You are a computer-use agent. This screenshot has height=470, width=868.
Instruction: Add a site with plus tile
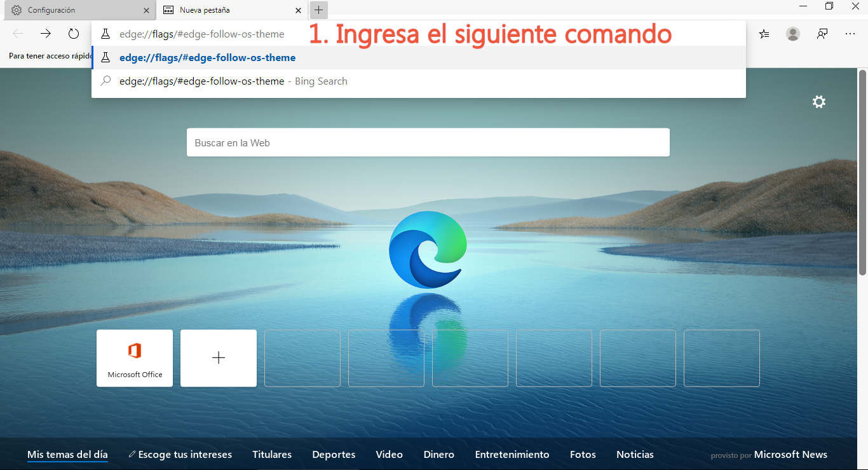pos(219,358)
